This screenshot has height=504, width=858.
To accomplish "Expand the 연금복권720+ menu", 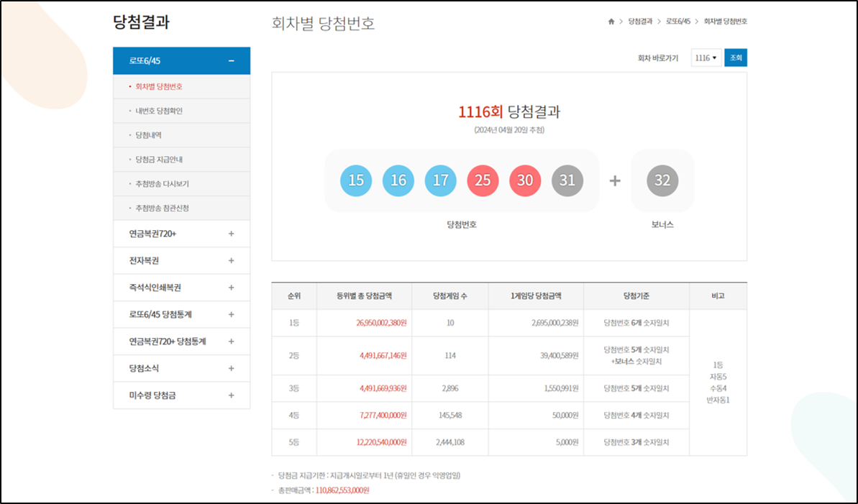I will [x=231, y=234].
